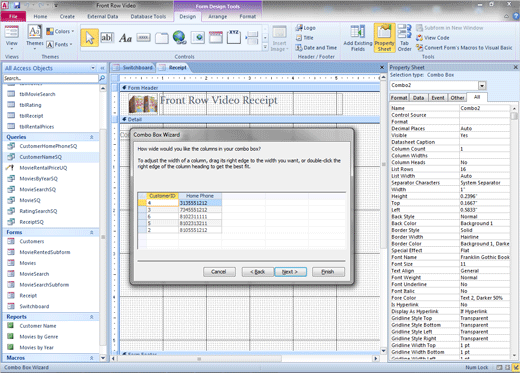Open theme Colors menu
Screen dimensions: 520x373
[x=60, y=31]
